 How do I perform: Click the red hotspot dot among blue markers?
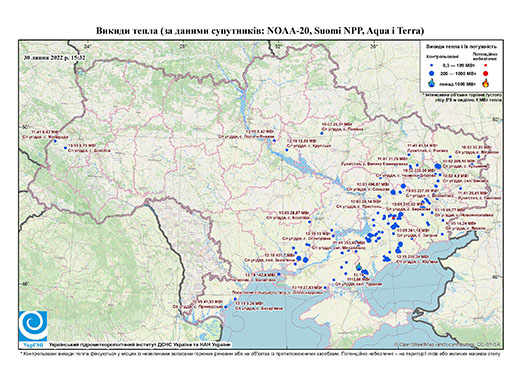[394, 218]
